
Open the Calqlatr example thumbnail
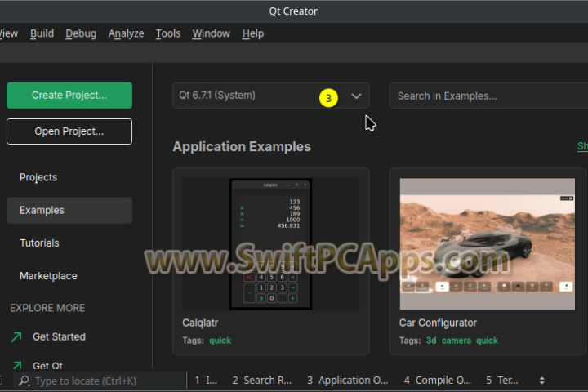point(271,244)
